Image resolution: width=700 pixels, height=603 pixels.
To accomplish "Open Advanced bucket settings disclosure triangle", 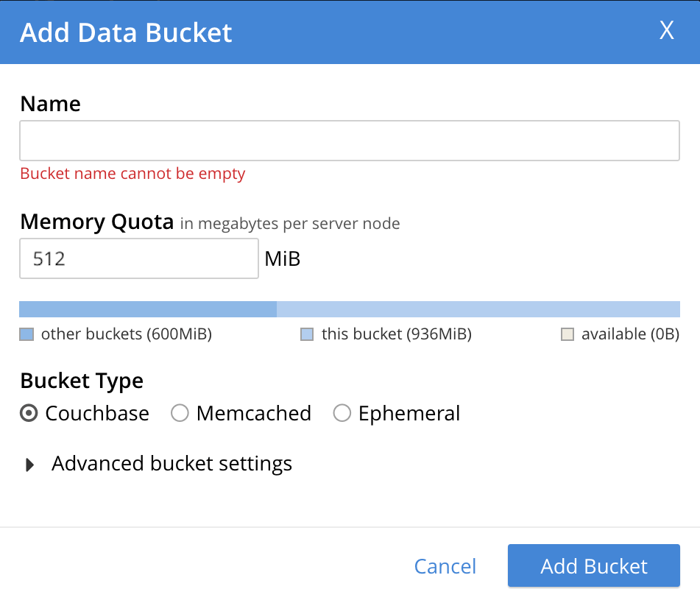I will tap(30, 464).
